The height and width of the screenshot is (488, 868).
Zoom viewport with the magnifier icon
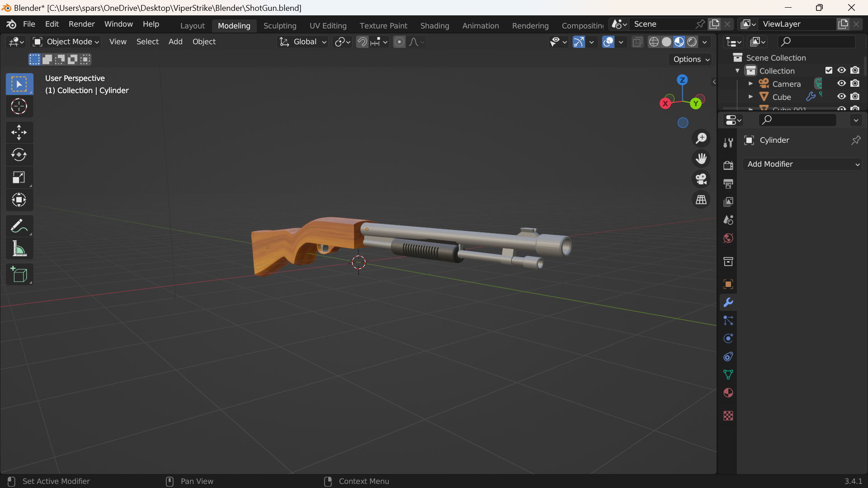tap(701, 138)
